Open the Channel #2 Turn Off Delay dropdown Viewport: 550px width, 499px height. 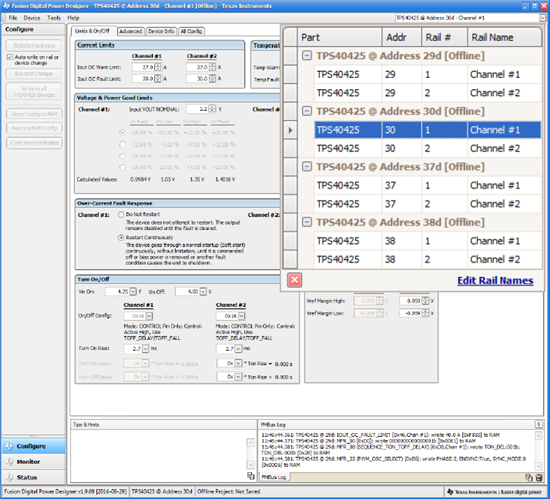click(238, 377)
